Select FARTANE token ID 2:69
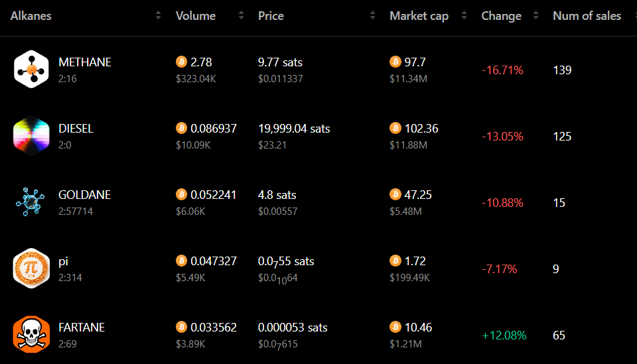 [x=68, y=343]
